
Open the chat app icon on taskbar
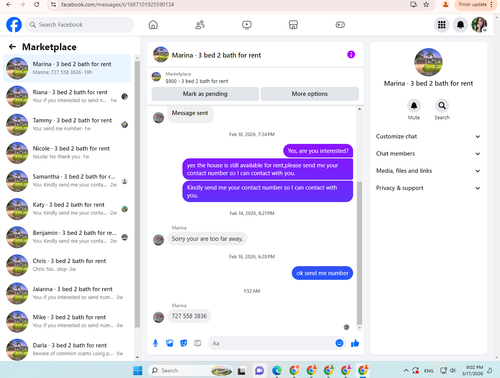(259, 370)
